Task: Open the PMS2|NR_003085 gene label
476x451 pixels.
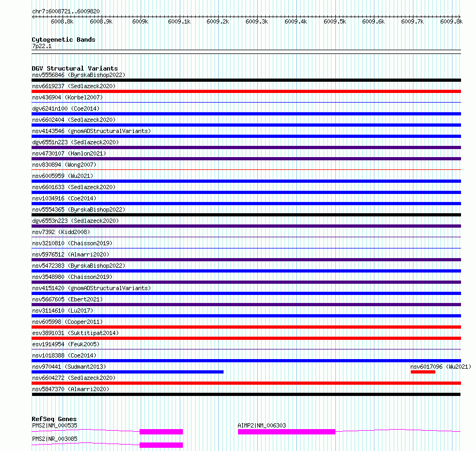Action: (55, 439)
